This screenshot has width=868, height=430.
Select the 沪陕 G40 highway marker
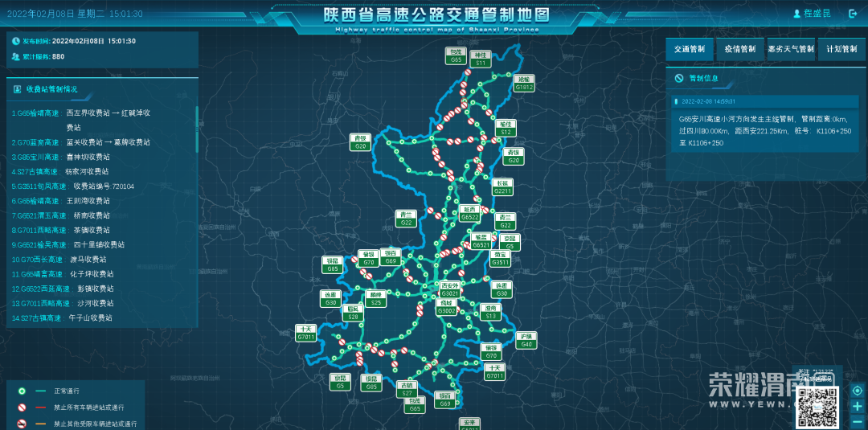pyautogui.click(x=526, y=340)
